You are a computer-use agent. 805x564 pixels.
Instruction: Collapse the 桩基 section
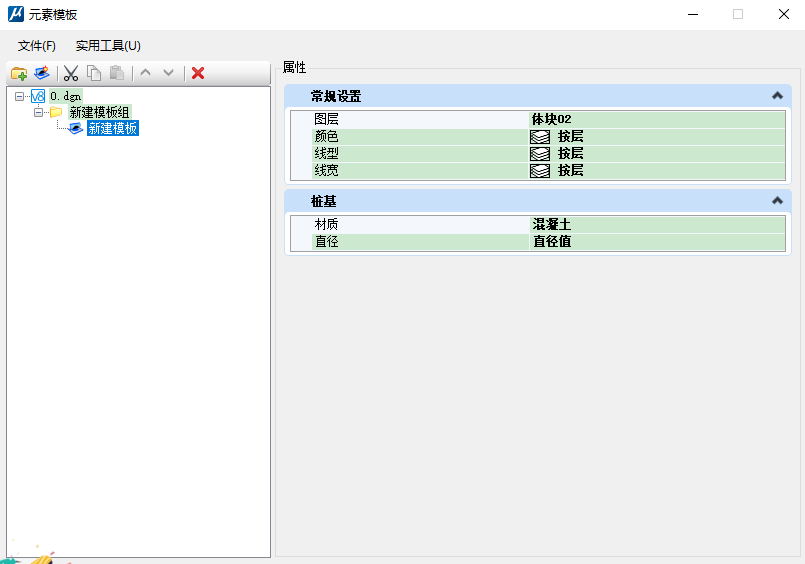coord(776,201)
